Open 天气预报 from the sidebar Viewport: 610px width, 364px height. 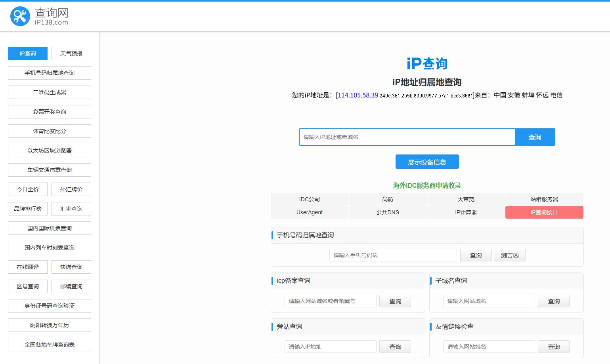coord(71,53)
